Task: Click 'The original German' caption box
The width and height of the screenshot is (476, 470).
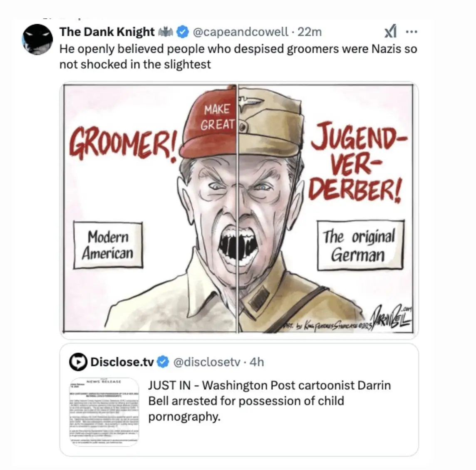Action: pos(360,245)
